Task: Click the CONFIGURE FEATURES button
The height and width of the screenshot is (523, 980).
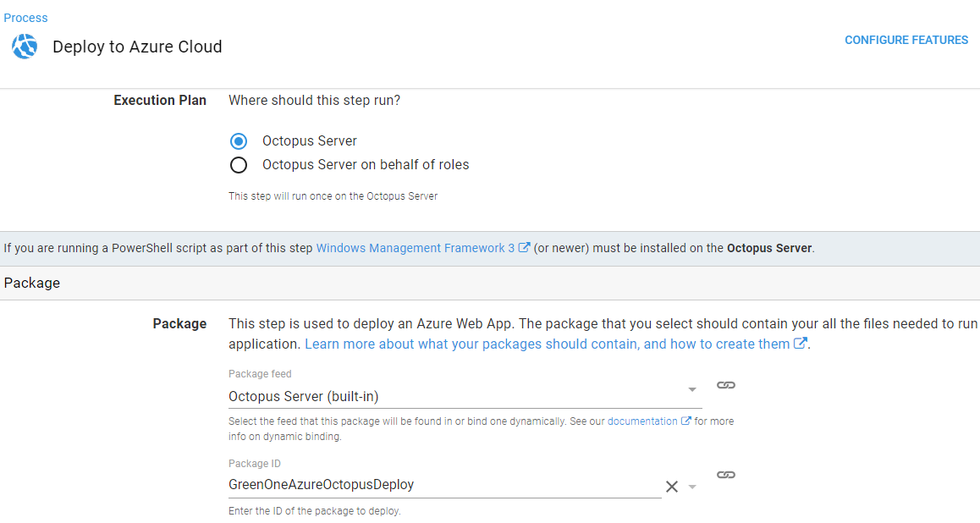Action: [906, 40]
